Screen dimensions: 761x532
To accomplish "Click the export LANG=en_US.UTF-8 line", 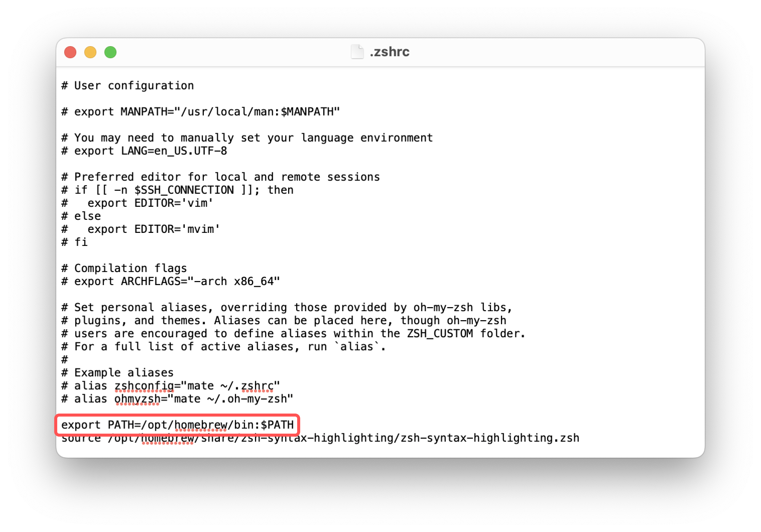I will pyautogui.click(x=144, y=151).
